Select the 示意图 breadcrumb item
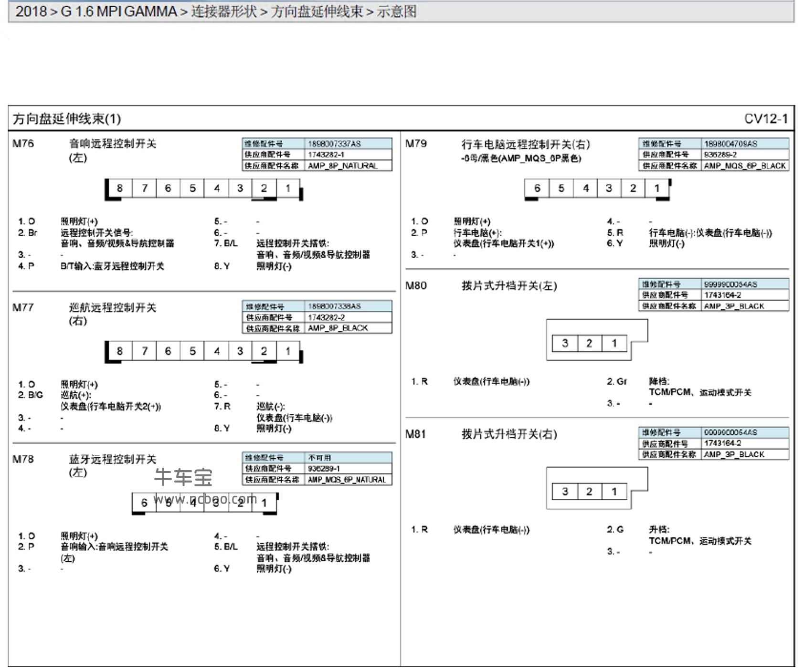This screenshot has width=804, height=672. [x=397, y=11]
